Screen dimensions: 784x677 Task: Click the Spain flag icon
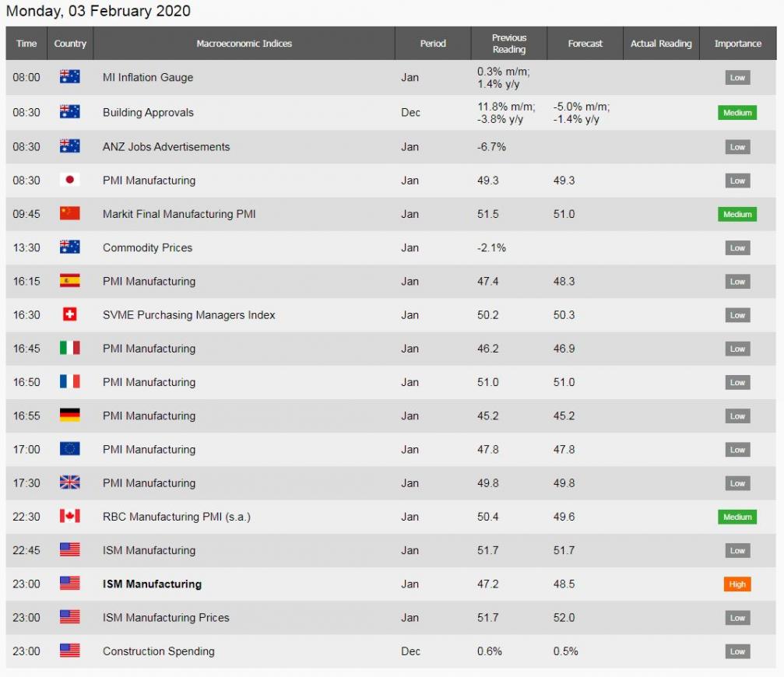coord(69,282)
